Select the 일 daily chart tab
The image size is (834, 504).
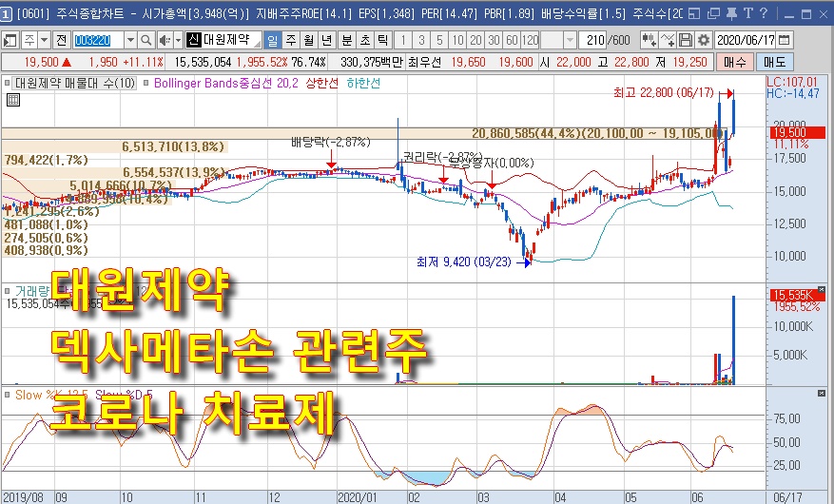click(272, 40)
